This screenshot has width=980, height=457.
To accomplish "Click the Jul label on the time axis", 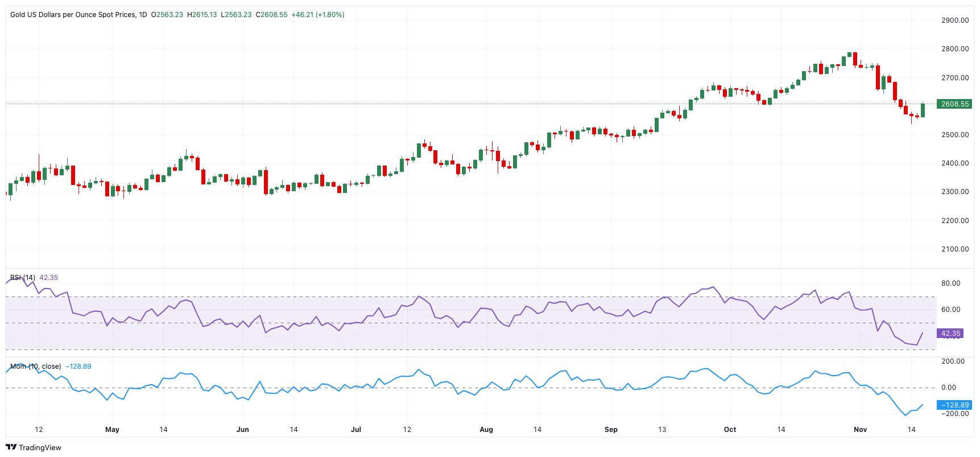I will (356, 430).
